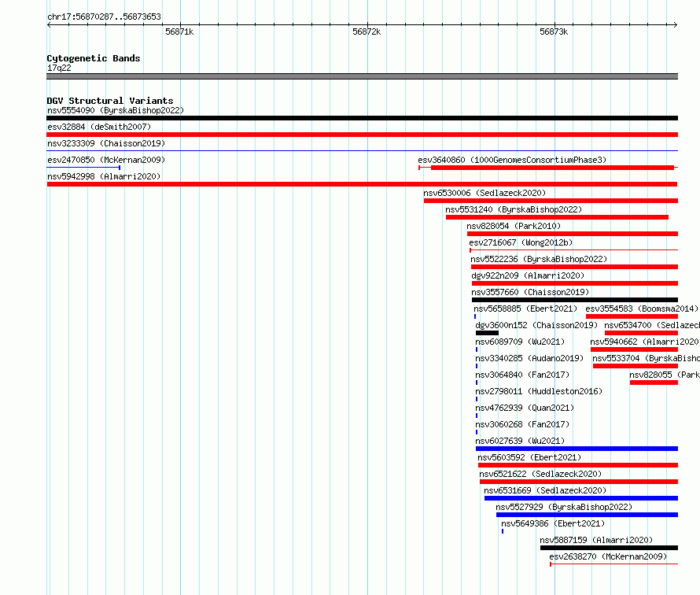
Task: Click nsv5649386 (Ebert2021) label
Action: tap(553, 523)
